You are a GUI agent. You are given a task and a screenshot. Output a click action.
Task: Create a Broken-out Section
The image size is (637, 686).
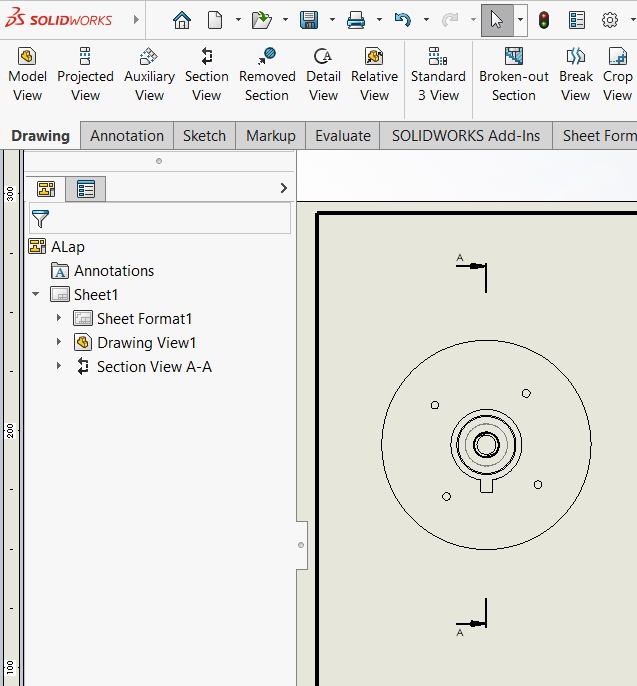point(514,74)
